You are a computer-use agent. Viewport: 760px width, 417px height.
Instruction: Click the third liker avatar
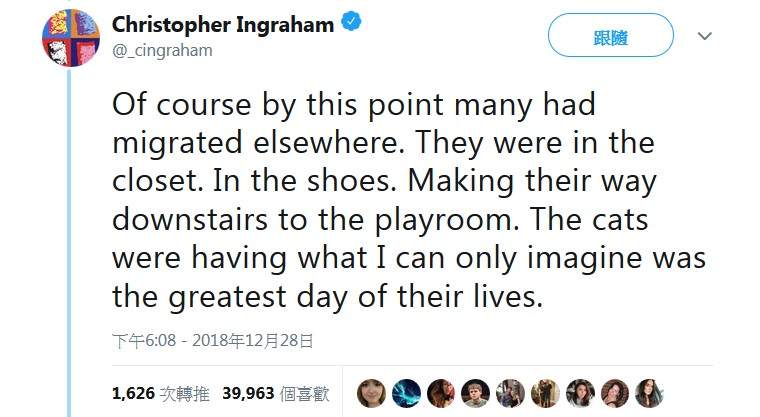coord(441,392)
